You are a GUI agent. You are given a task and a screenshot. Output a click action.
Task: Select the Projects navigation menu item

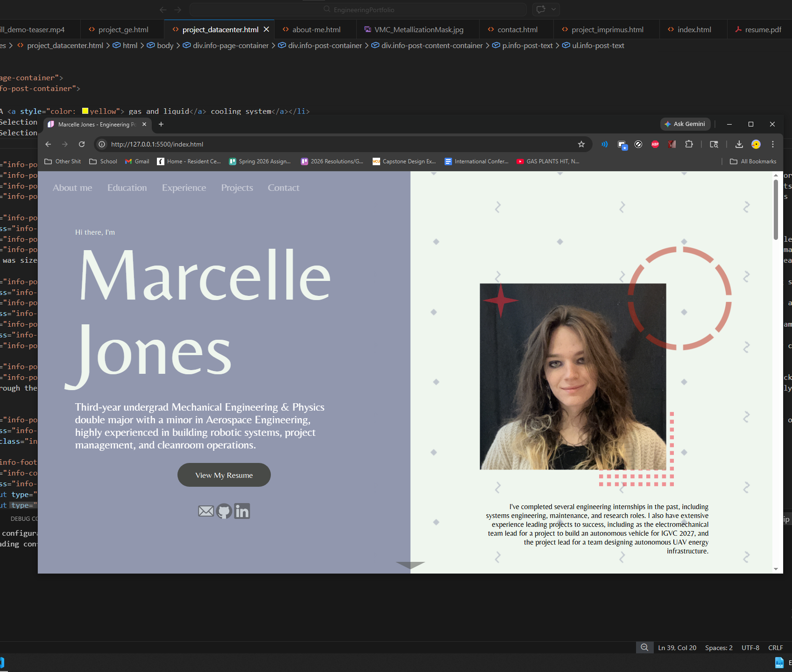click(x=237, y=188)
